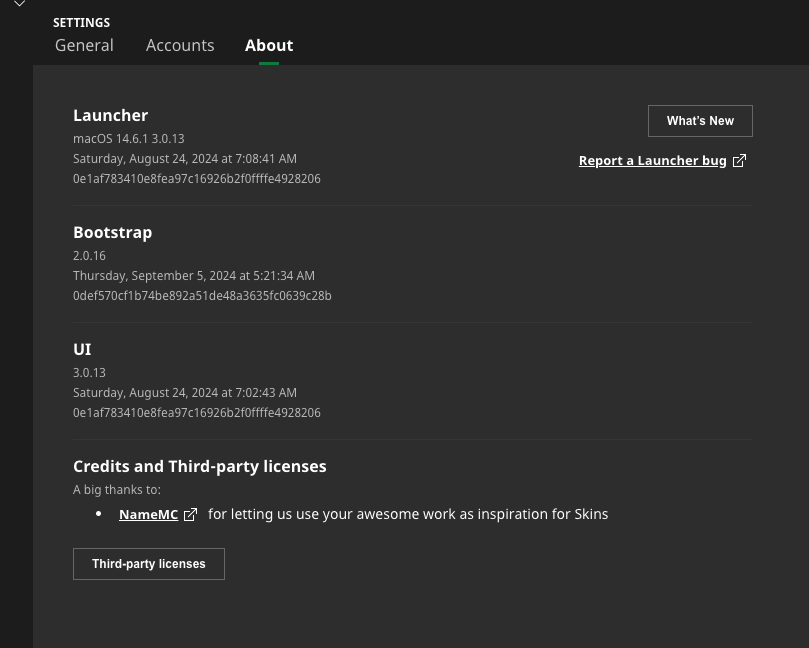
Task: Click the chevron arrow at top-left corner
Action: 19,5
